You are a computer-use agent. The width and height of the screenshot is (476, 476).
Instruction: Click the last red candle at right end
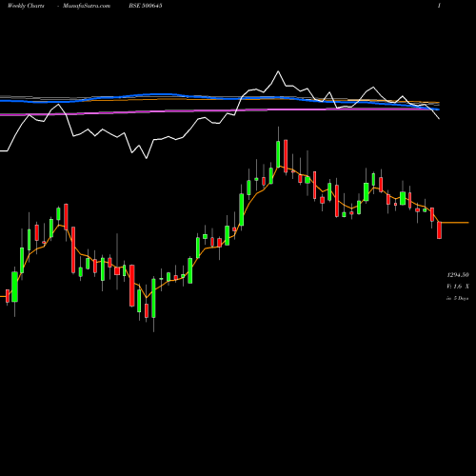click(x=439, y=230)
